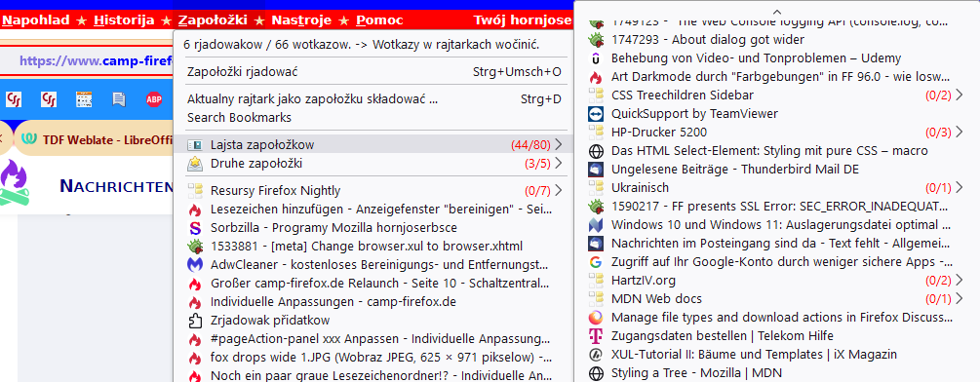Image resolution: width=980 pixels, height=382 pixels.
Task: Click Lajsta zapołožkow toolbar folder icon
Action: (196, 145)
